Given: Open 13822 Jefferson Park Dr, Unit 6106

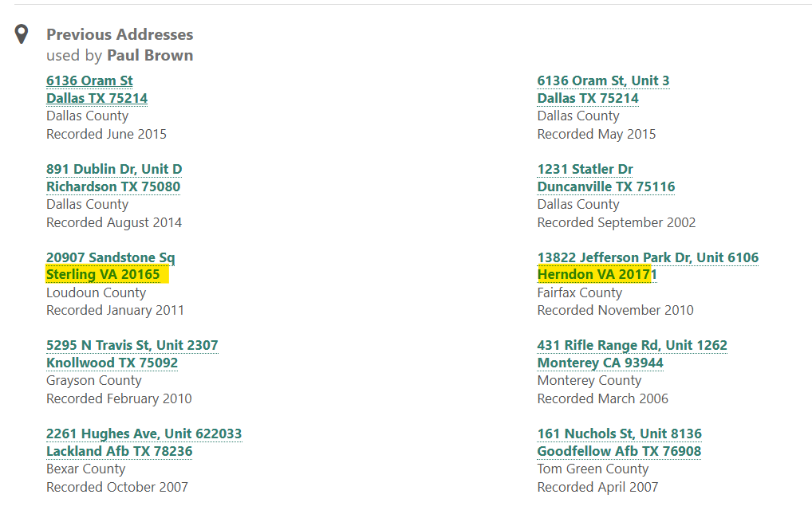Looking at the screenshot, I should [x=648, y=257].
